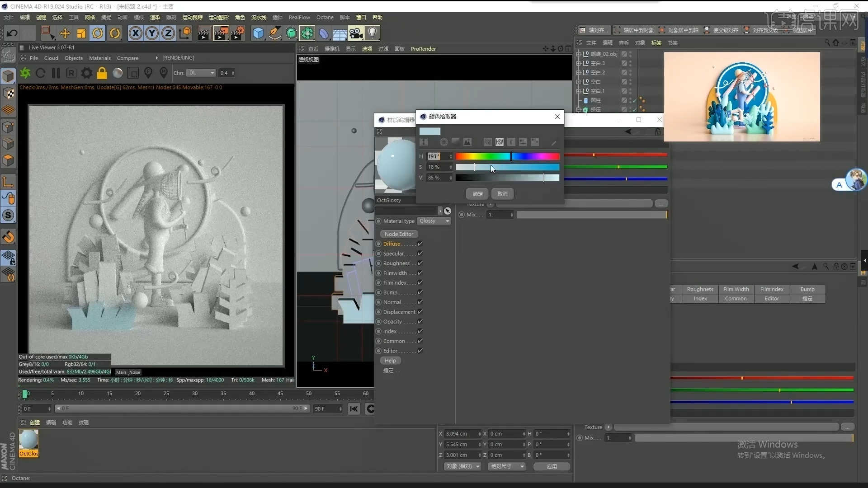Open Live Viewer Objects menu
Screen dimensions: 868x488
[x=74, y=58]
